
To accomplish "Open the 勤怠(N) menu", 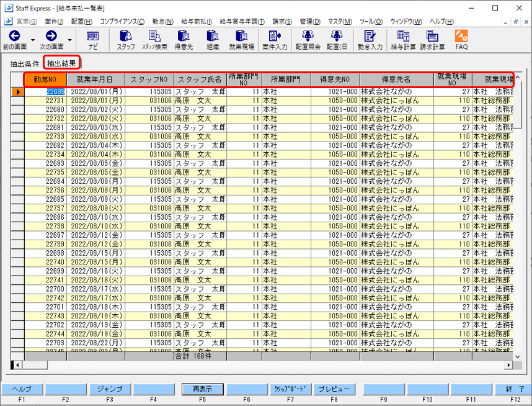I will [x=163, y=22].
